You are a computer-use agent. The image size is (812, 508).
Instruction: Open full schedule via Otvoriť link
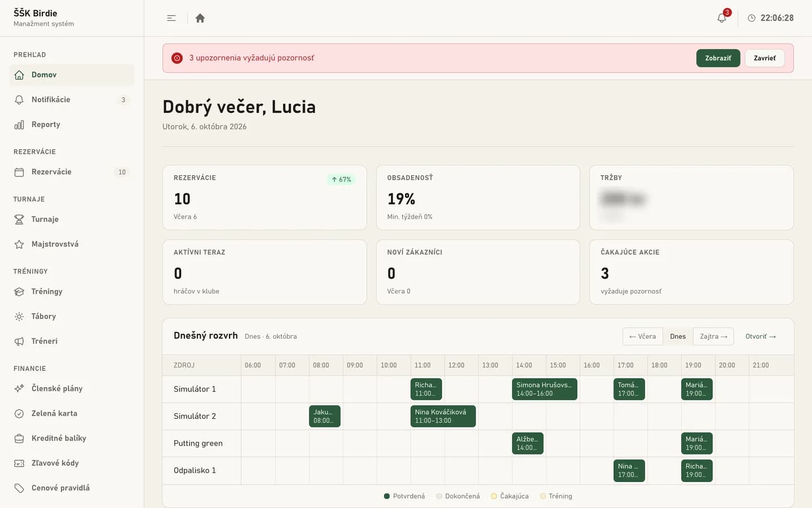(761, 336)
